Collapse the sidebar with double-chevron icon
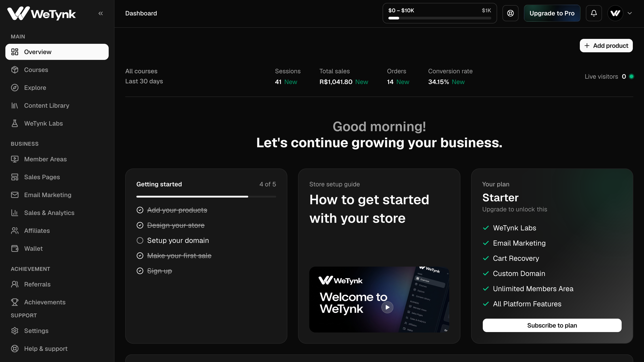The image size is (644, 362). click(100, 13)
